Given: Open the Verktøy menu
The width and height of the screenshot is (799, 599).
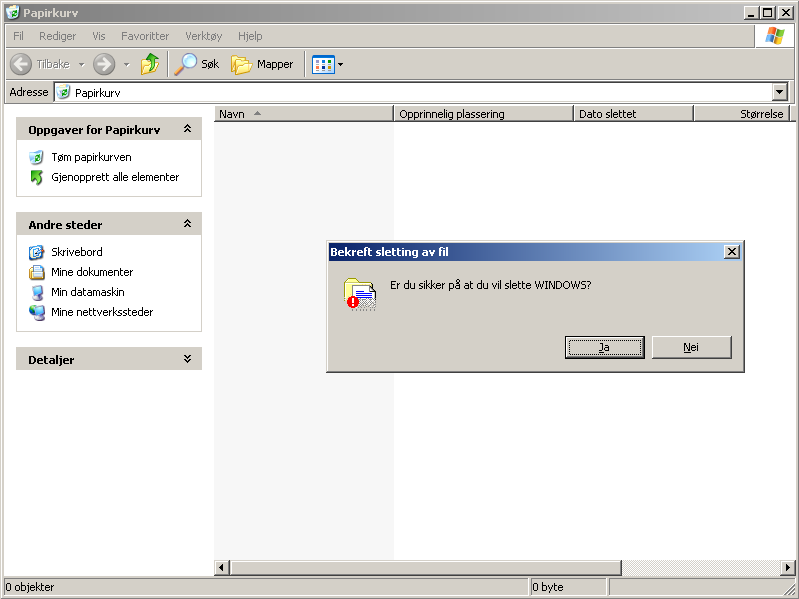Looking at the screenshot, I should click(x=203, y=36).
